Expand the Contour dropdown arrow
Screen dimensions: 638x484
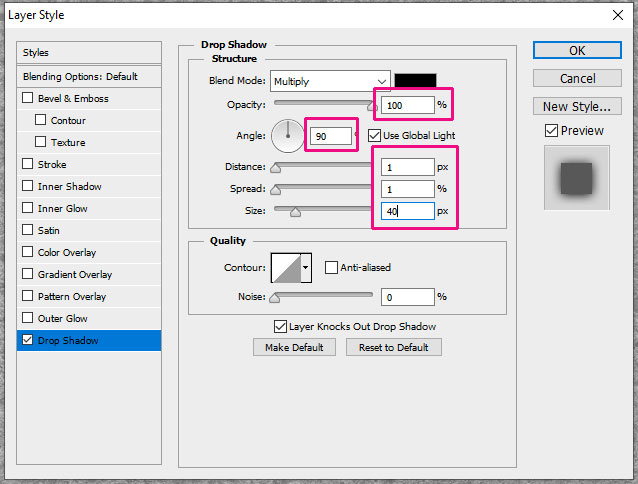(306, 267)
